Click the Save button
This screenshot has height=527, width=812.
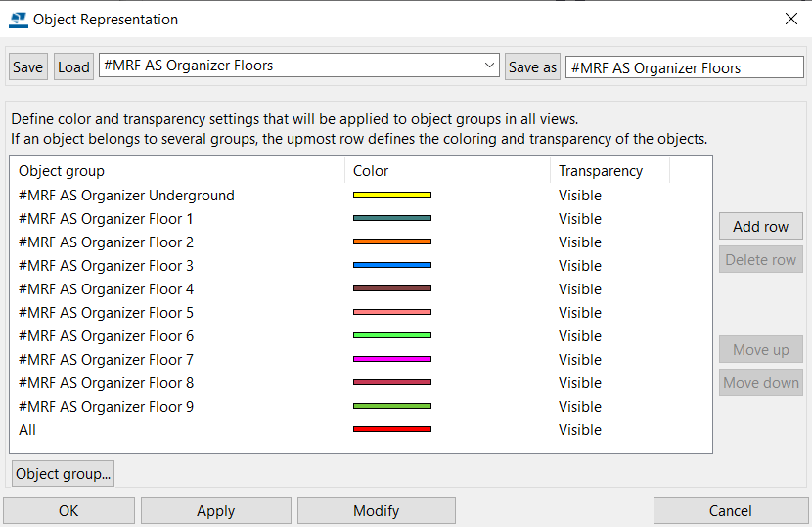coord(28,66)
